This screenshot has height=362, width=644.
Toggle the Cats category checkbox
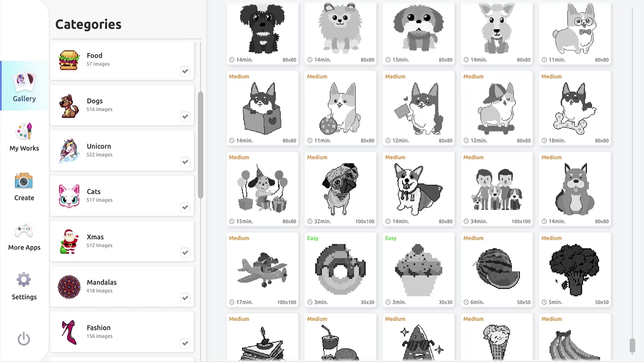point(185,207)
